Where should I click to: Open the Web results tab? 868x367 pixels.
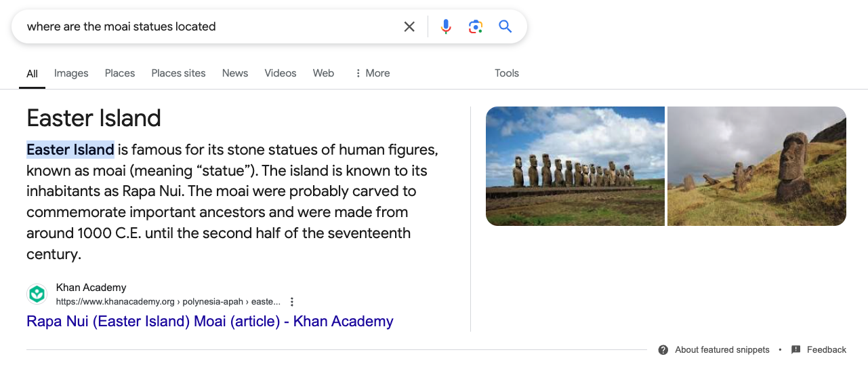pos(323,73)
